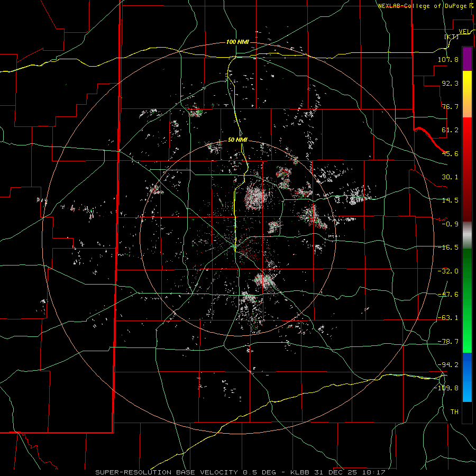
Task: Click the -78.7 scale value
Action: pos(448,342)
